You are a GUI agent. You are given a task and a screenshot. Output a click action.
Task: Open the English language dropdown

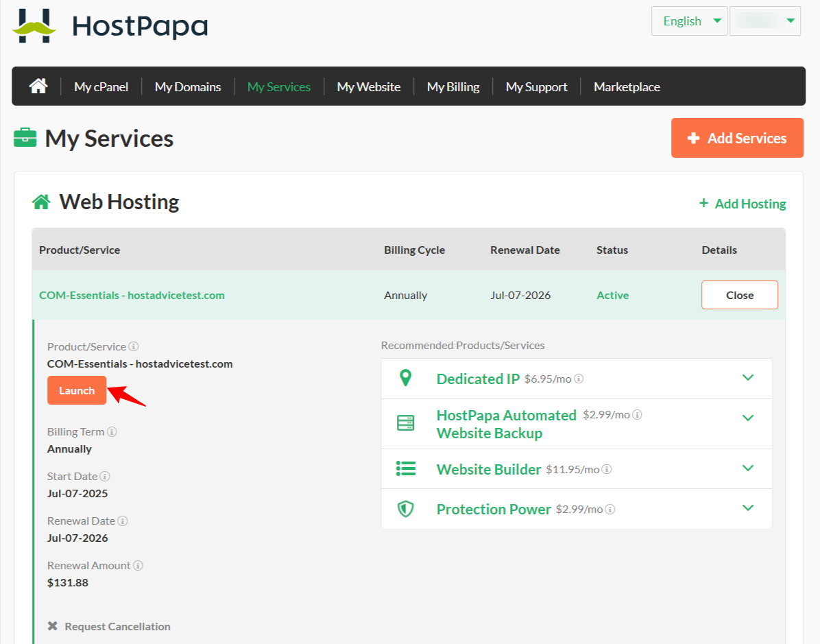point(689,21)
